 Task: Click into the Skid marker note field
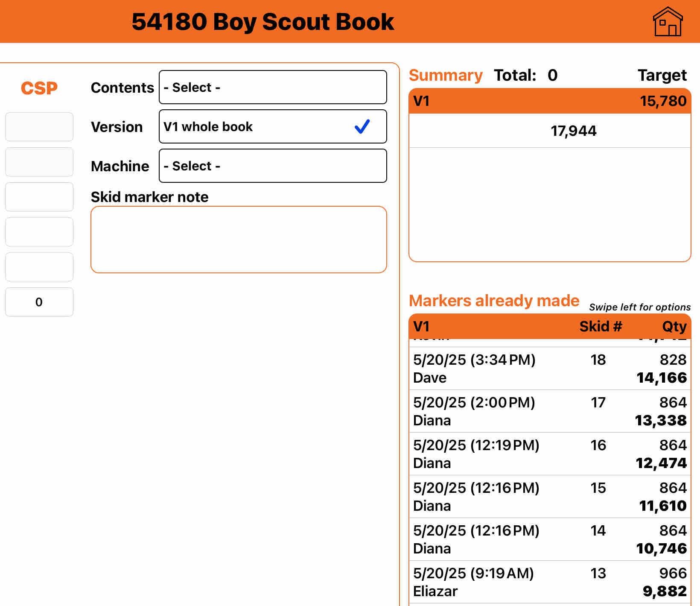[239, 240]
